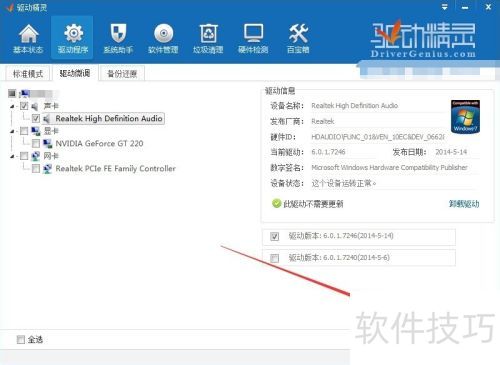Click device name value in driver info
Screen dimensions: 500x365
pyautogui.click(x=355, y=106)
